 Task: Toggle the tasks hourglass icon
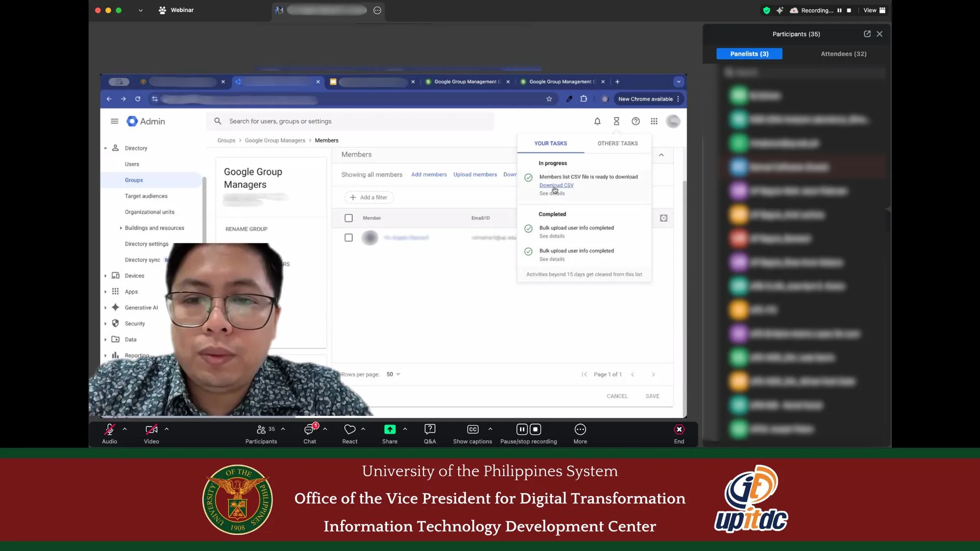pos(616,121)
